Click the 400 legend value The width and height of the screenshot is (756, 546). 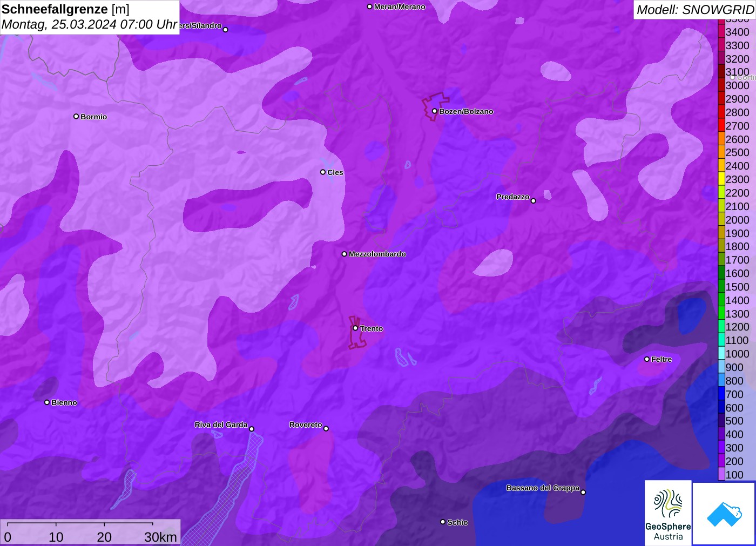point(734,434)
